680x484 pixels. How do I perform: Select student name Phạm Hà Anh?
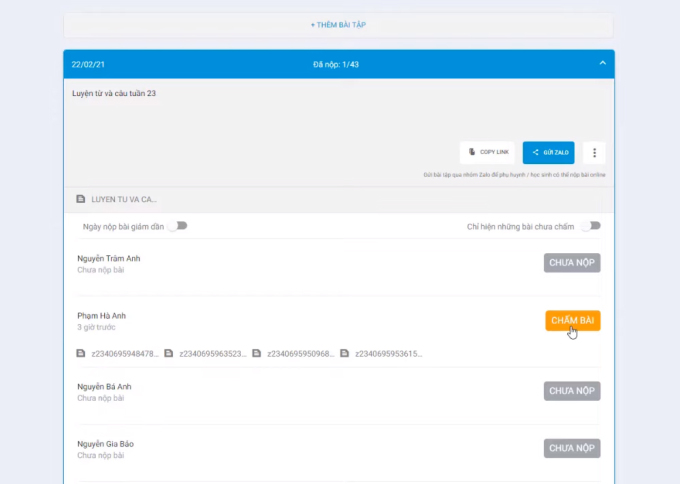click(x=102, y=316)
